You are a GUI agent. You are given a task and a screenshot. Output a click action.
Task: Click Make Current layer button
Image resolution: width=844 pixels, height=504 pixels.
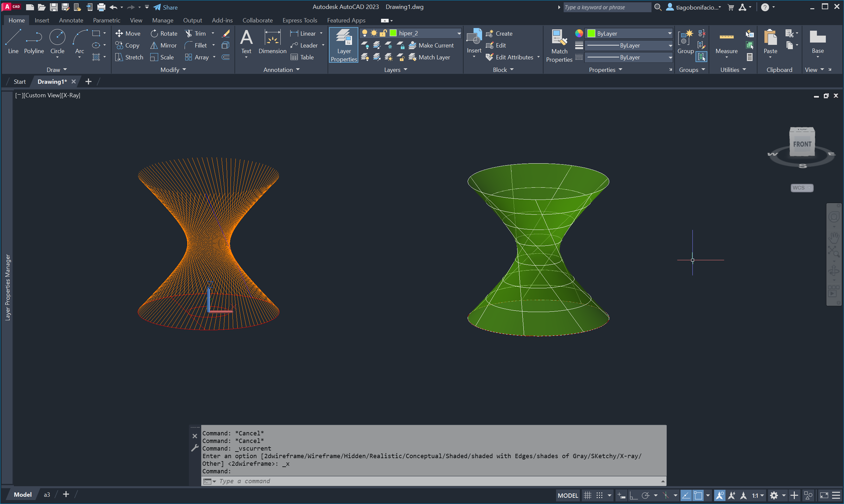pyautogui.click(x=431, y=45)
